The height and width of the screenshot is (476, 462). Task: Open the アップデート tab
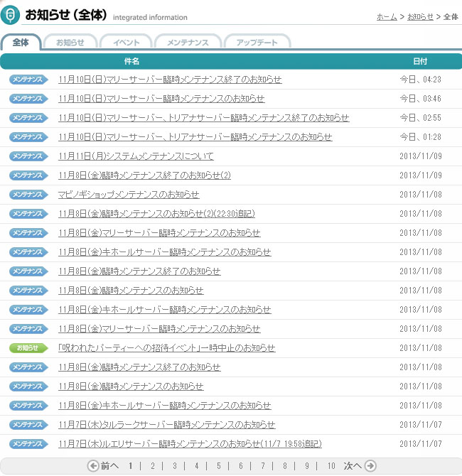pyautogui.click(x=257, y=42)
